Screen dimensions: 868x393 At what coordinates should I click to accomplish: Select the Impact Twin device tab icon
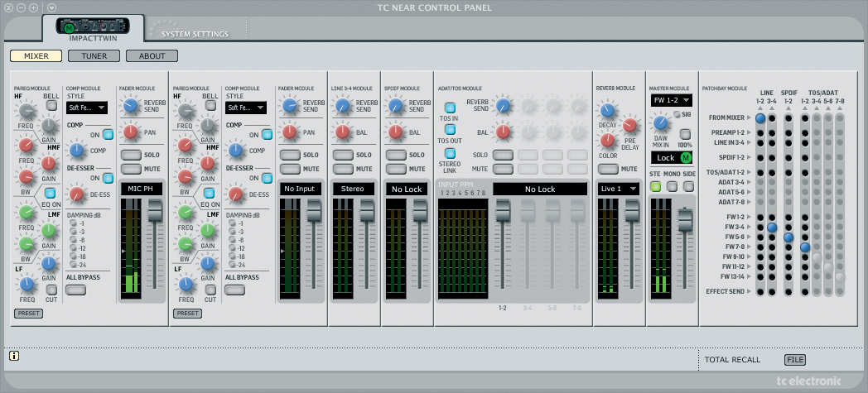(x=93, y=26)
